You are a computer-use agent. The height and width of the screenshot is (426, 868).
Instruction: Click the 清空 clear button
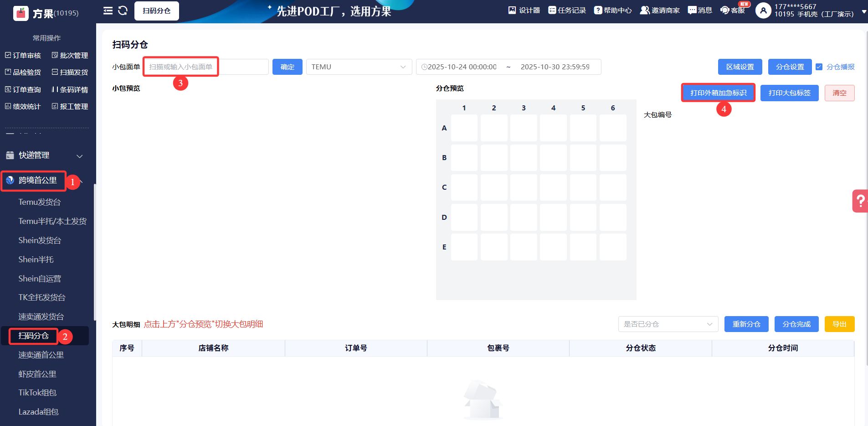click(x=840, y=93)
